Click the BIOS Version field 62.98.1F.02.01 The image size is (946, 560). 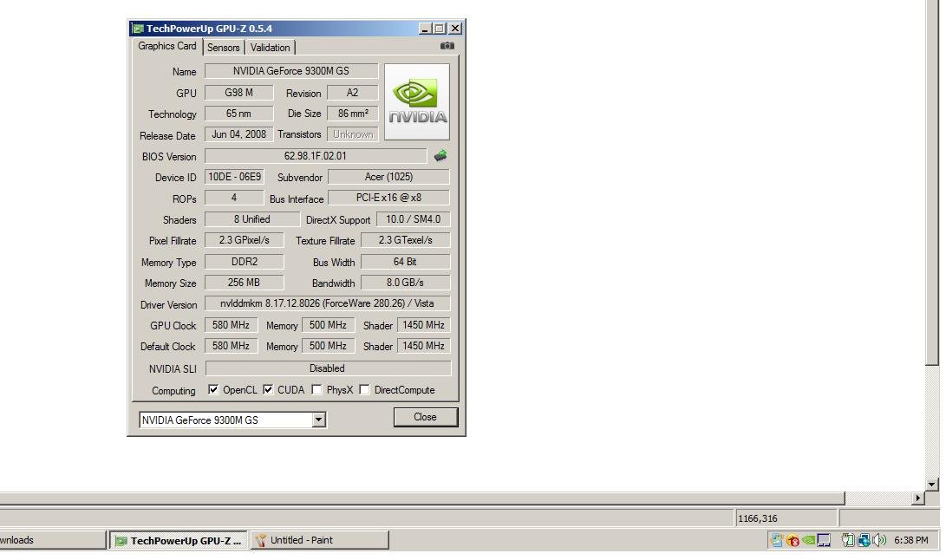pyautogui.click(x=316, y=156)
